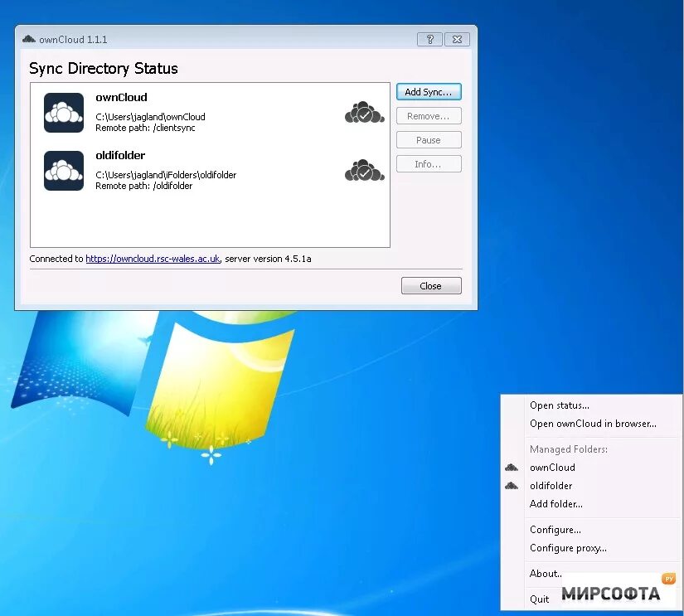Open Configure proxy from tray menu
Image resolution: width=684 pixels, height=616 pixels.
tap(568, 548)
